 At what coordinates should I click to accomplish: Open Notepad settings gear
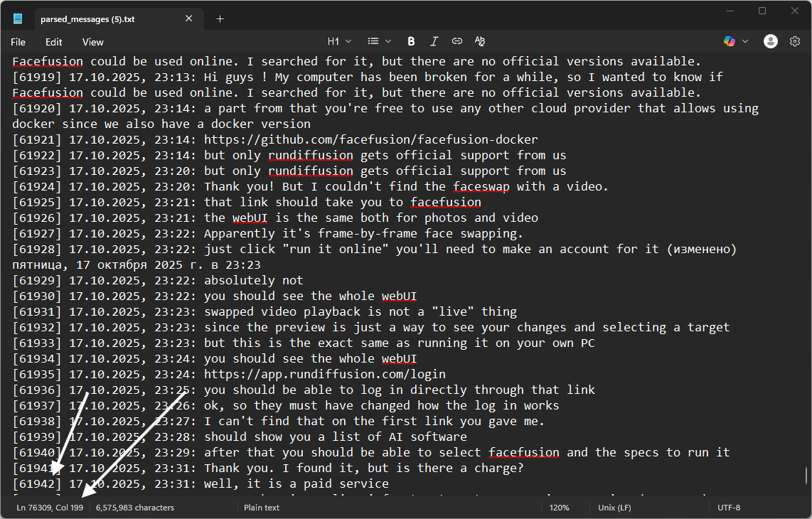795,42
